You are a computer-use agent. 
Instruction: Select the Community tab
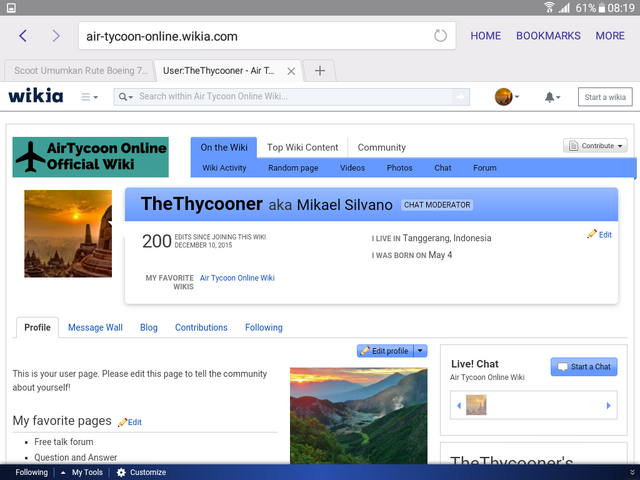[382, 147]
